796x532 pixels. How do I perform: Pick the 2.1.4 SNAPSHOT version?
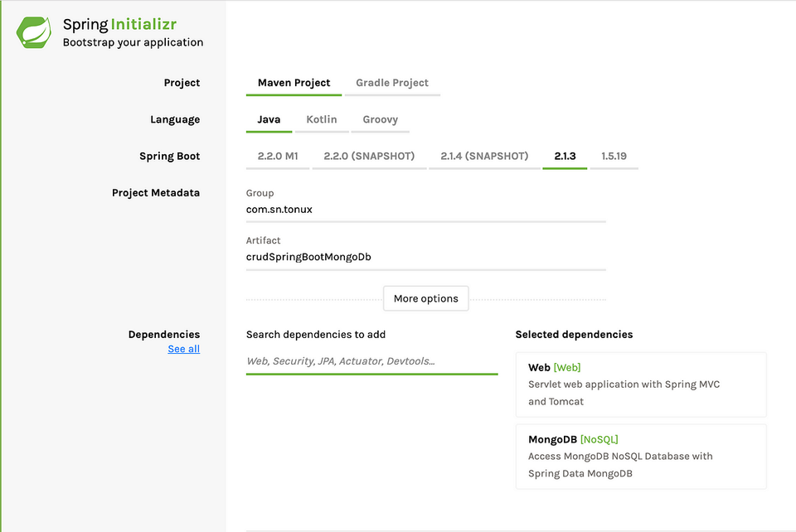[484, 156]
